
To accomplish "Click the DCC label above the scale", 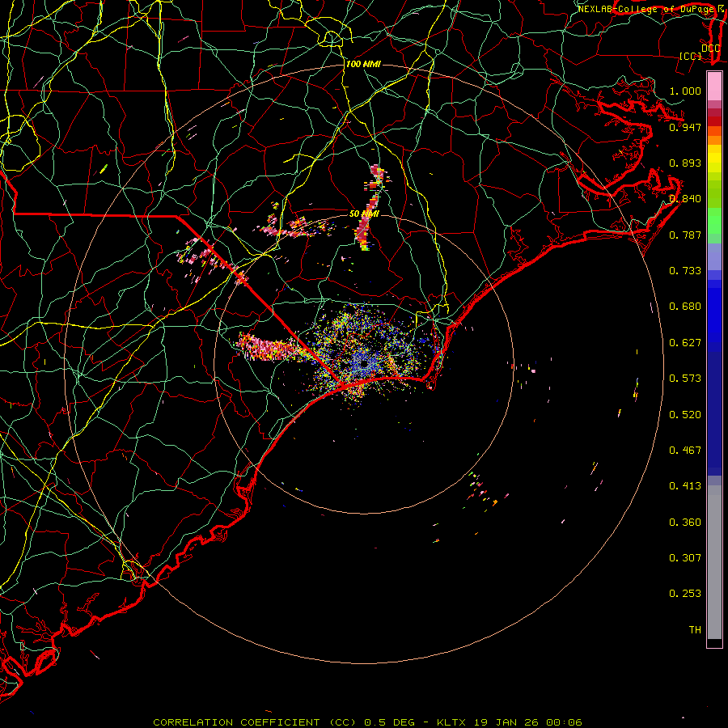I will pyautogui.click(x=711, y=49).
